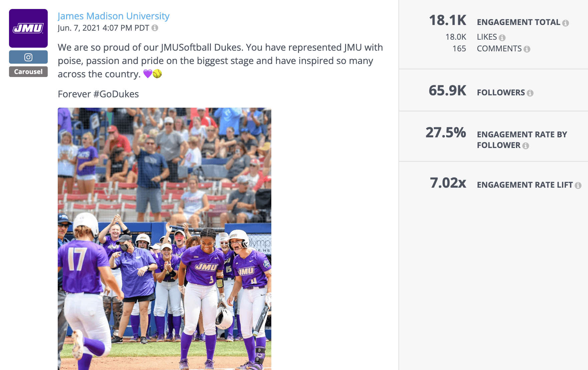
Task: Click the info icon beside Comments
Action: coord(527,49)
